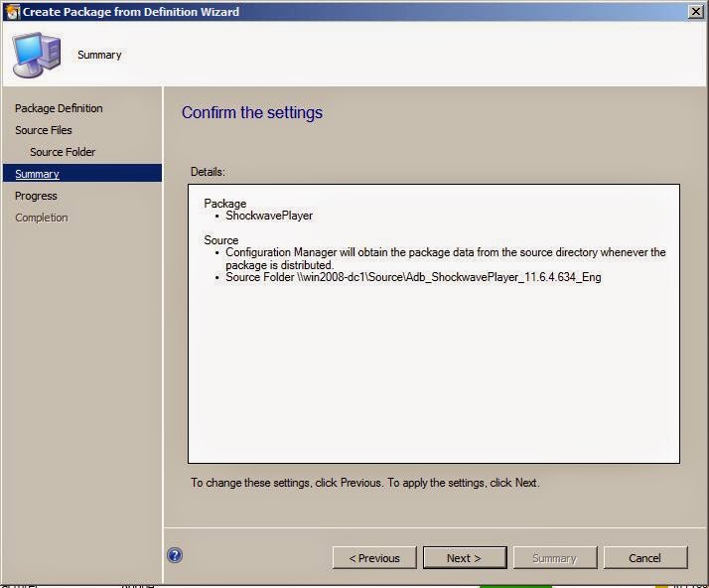Click the 'Confirm the settings' heading
709x588 pixels.
252,112
